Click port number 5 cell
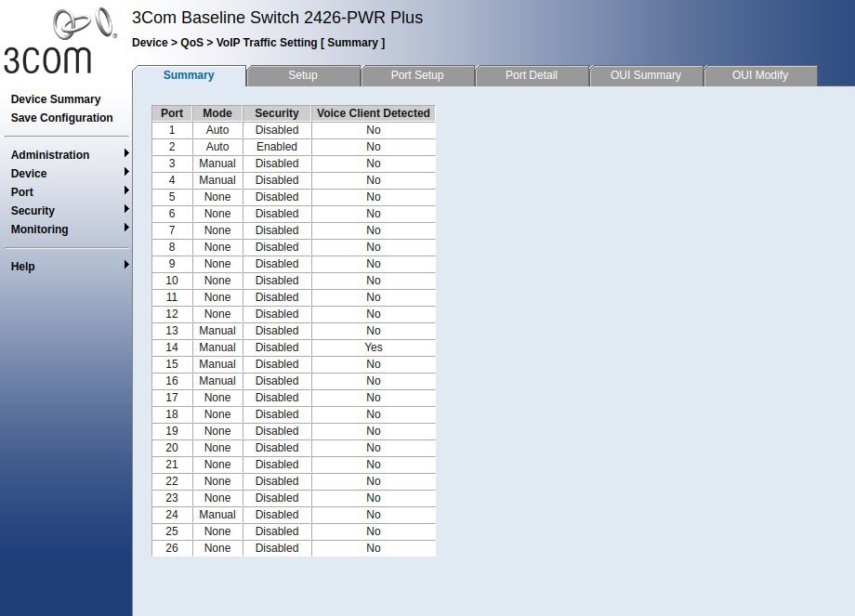855x616 pixels. 172,197
